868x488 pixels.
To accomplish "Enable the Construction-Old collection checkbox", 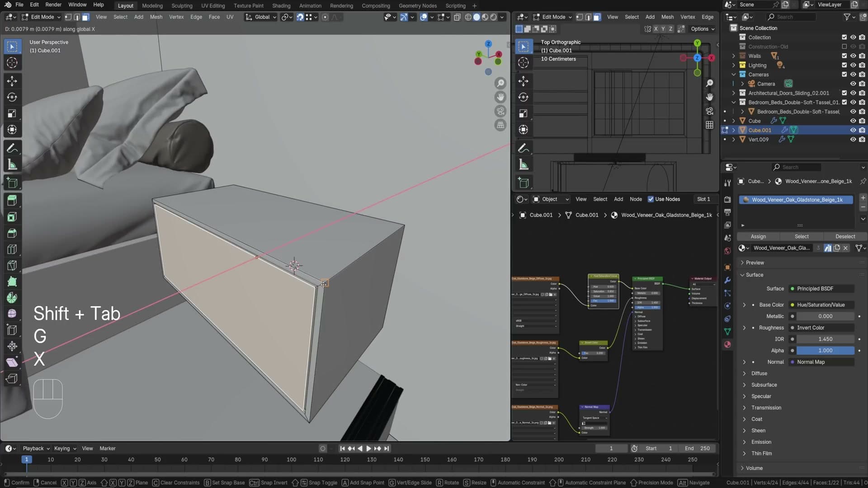I will (844, 47).
